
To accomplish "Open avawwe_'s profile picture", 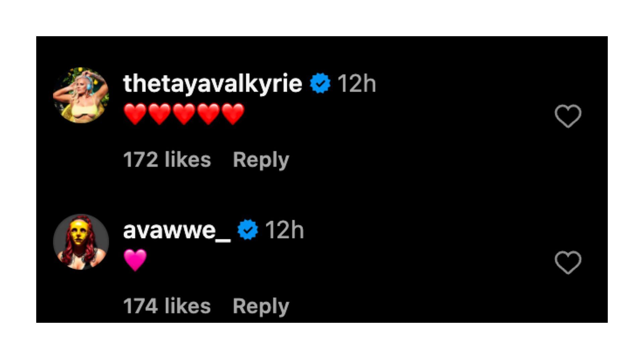I will pyautogui.click(x=81, y=242).
